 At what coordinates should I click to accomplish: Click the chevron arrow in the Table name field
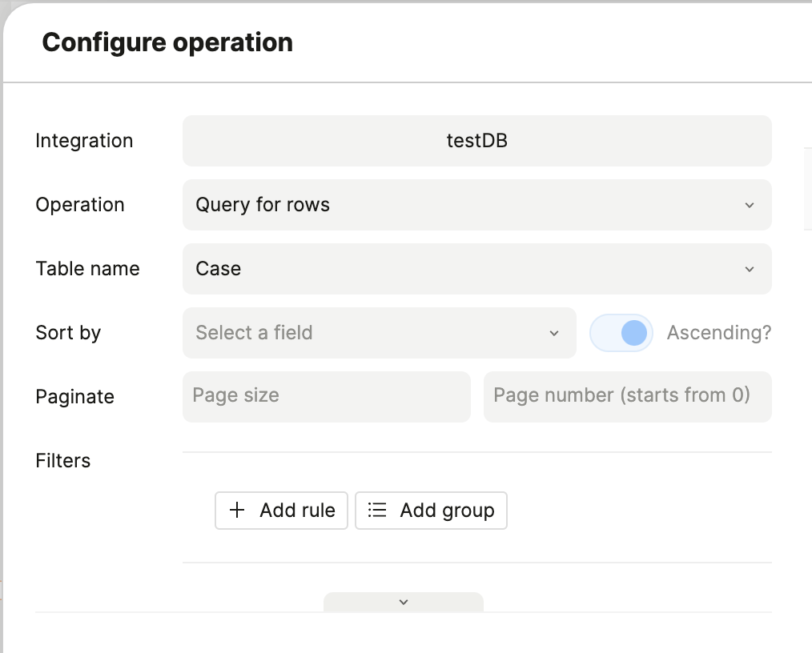(x=750, y=269)
